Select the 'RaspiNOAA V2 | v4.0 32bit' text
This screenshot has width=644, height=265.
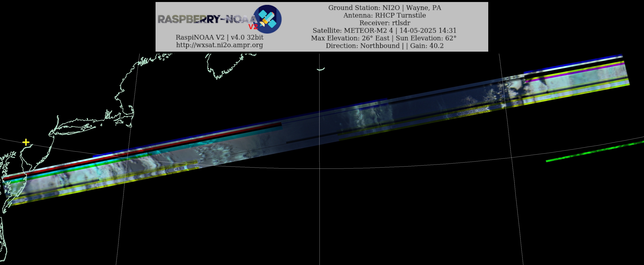click(219, 37)
